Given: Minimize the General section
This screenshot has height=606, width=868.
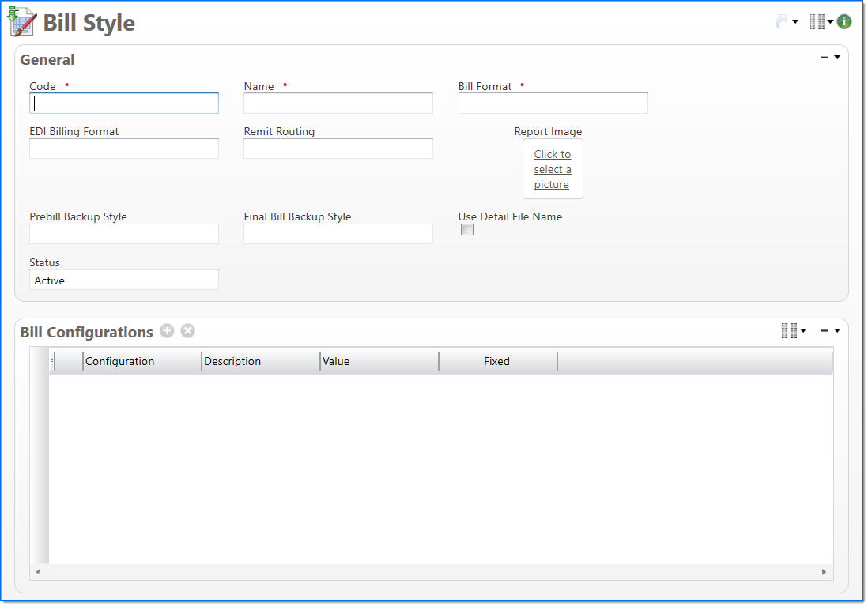Looking at the screenshot, I should [x=825, y=58].
